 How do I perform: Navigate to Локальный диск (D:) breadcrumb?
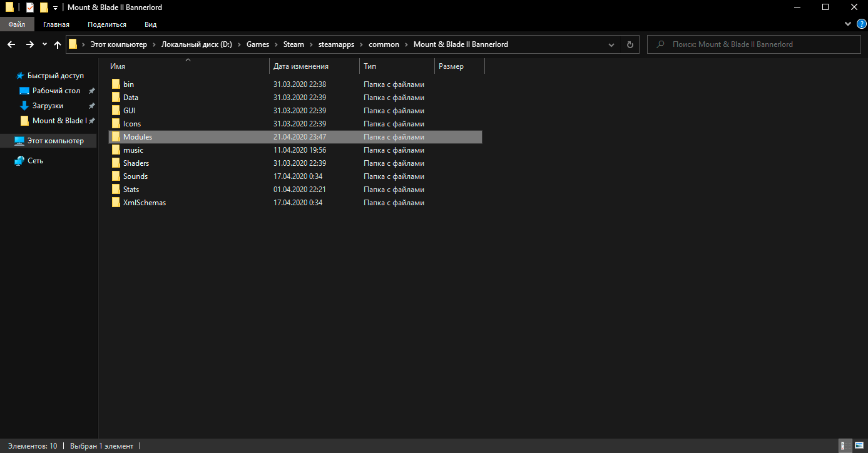point(197,44)
